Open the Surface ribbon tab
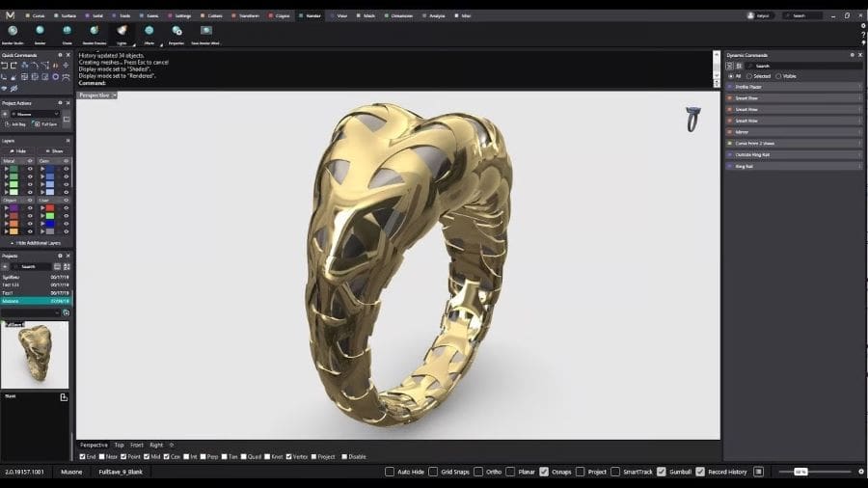Screen dimensions: 868x488 pyautogui.click(x=66, y=15)
